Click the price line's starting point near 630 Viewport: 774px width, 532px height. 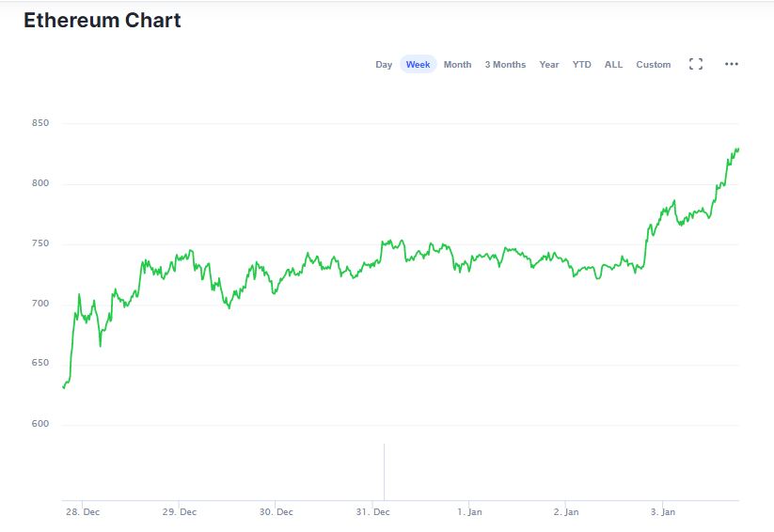pyautogui.click(x=64, y=387)
